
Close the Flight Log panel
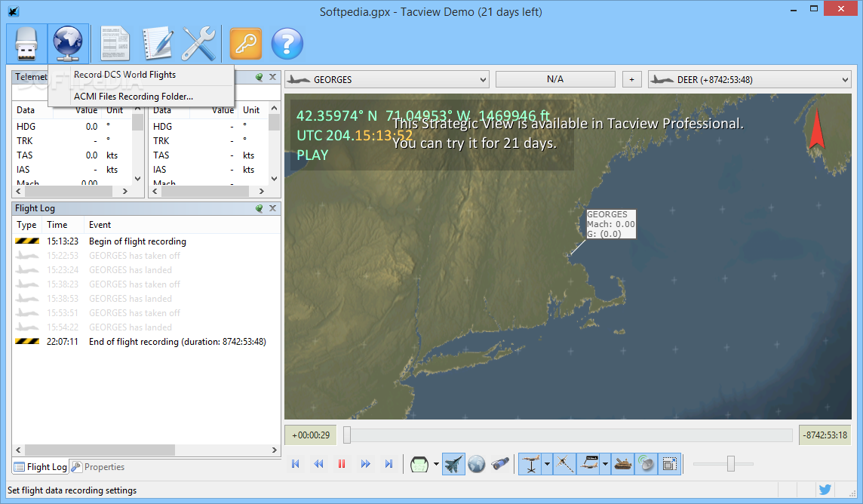tap(272, 208)
